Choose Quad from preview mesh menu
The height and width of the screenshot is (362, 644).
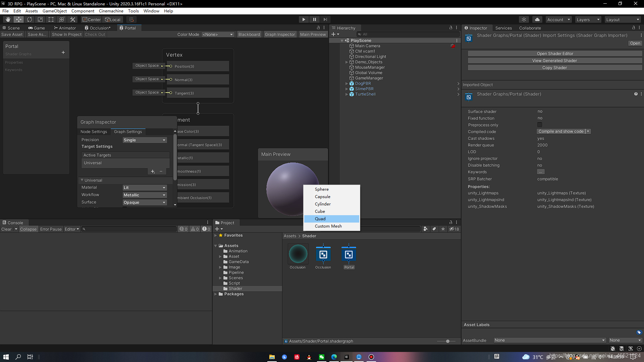(320, 219)
